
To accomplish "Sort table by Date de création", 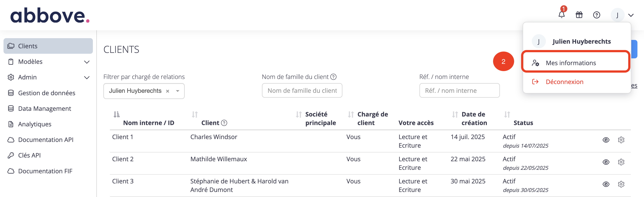I will coord(455,114).
